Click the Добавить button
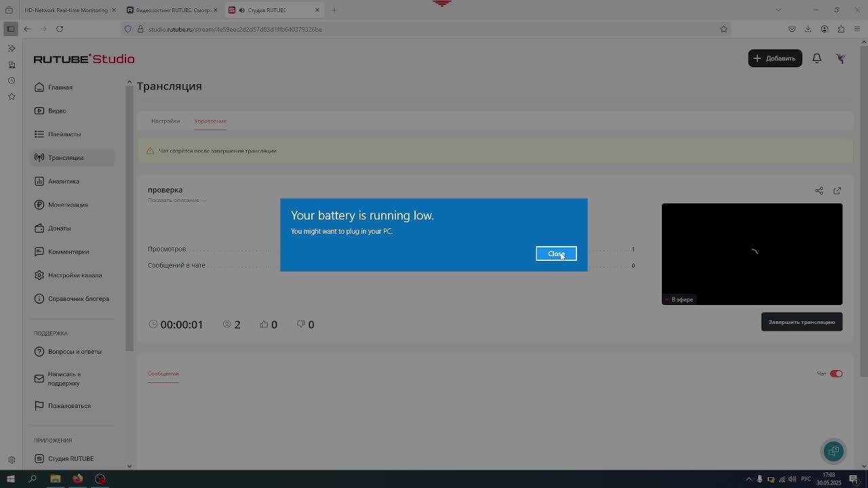868x488 pixels. click(x=775, y=58)
